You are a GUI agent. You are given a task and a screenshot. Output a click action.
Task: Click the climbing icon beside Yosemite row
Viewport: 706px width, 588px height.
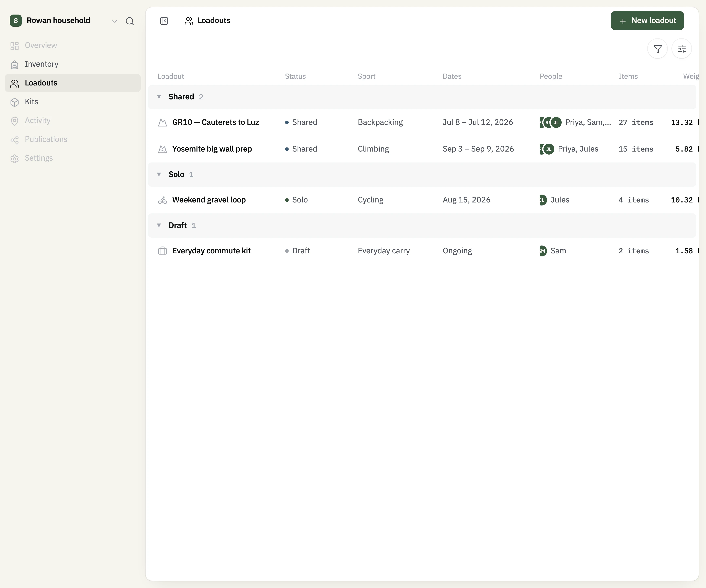pos(162,149)
